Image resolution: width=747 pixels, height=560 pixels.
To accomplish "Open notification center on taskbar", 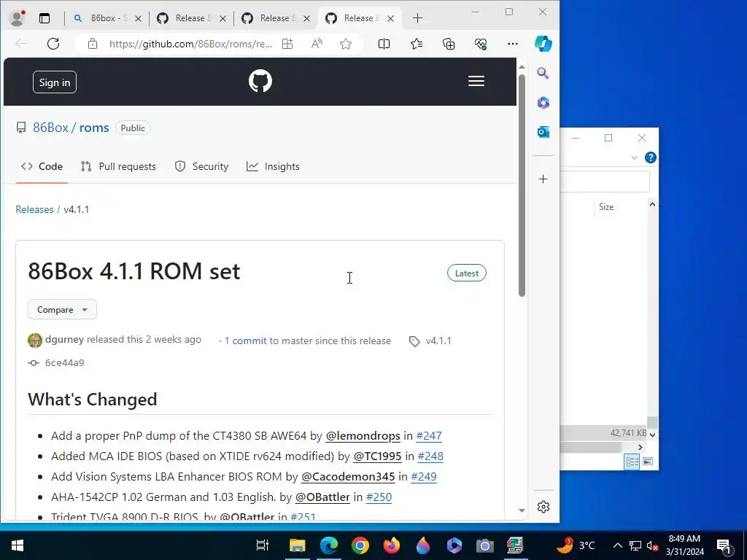I will 724,545.
